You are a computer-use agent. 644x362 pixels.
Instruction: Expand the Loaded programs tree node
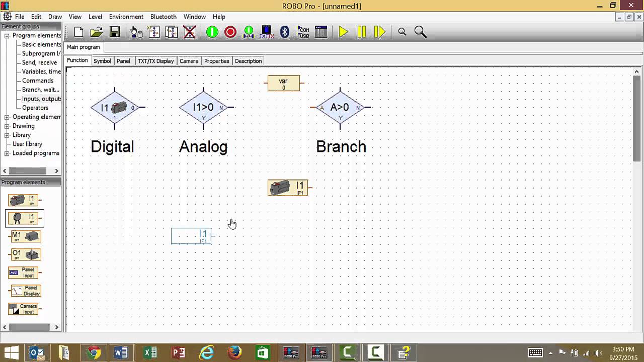click(7, 153)
